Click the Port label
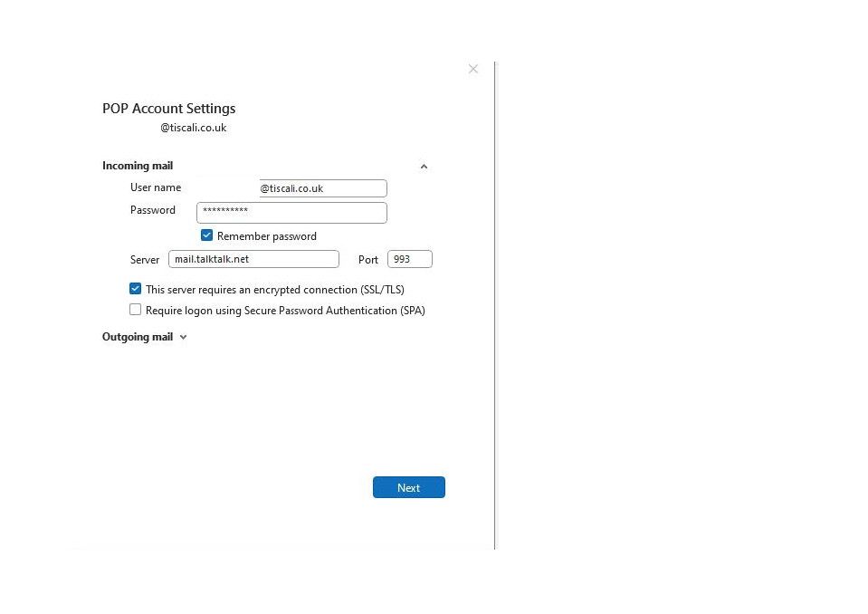 coord(367,260)
